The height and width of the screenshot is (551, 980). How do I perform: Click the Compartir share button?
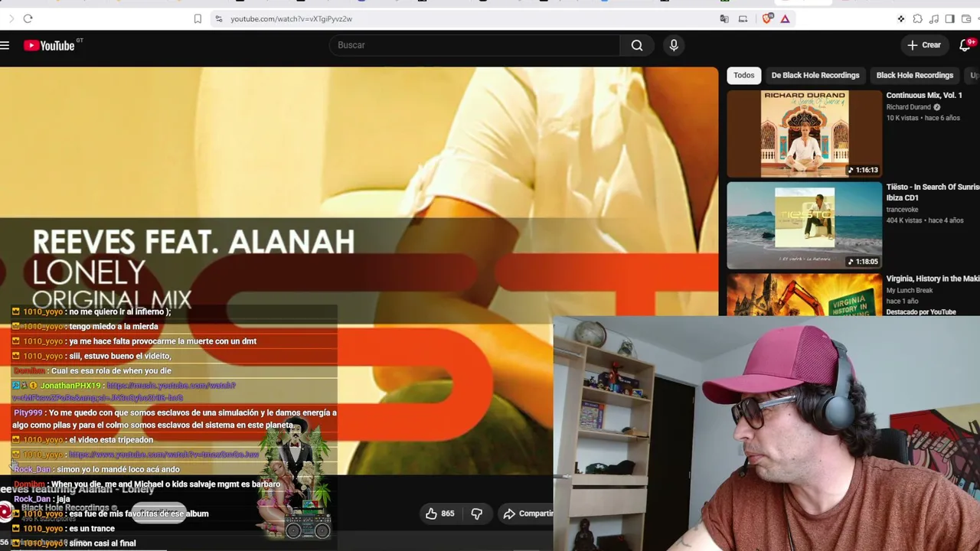pyautogui.click(x=527, y=514)
